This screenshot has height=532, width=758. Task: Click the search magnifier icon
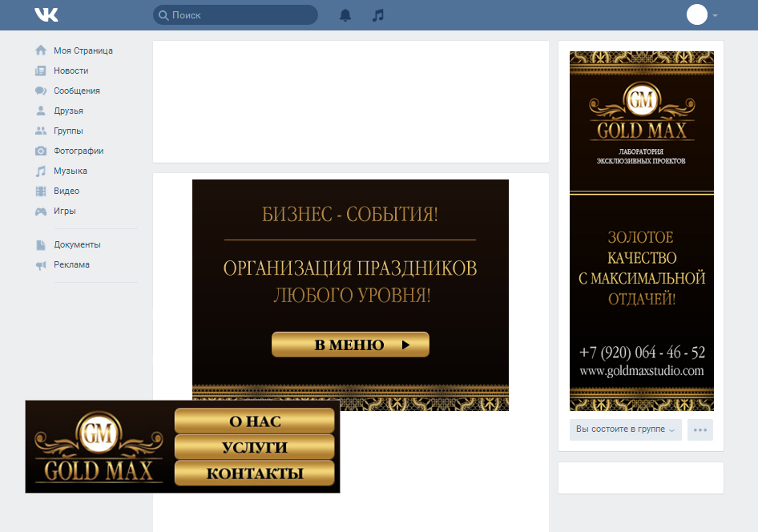point(164,15)
